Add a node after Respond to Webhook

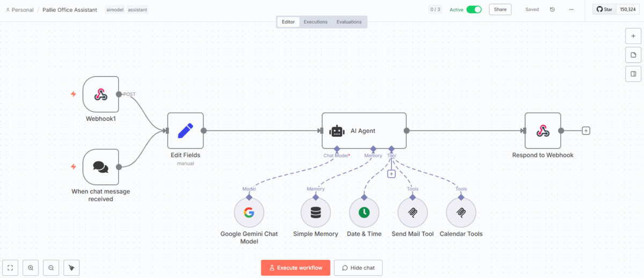[x=586, y=130]
